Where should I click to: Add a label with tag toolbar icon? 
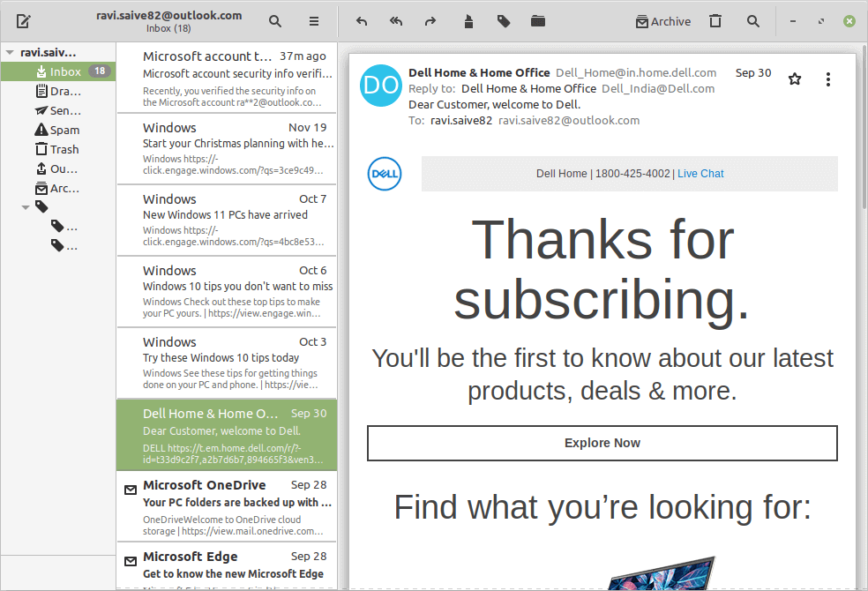(x=503, y=21)
